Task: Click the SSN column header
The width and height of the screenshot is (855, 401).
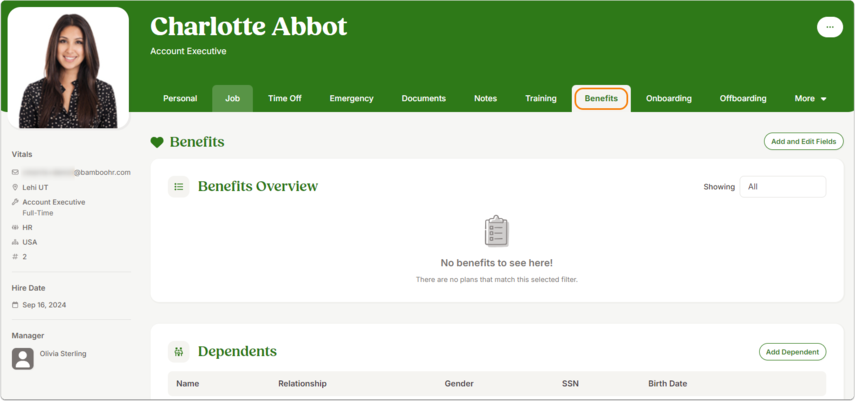Action: pyautogui.click(x=570, y=384)
